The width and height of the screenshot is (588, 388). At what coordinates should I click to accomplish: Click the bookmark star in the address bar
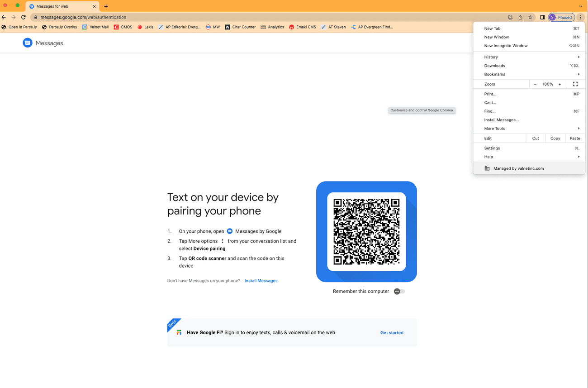tap(530, 17)
